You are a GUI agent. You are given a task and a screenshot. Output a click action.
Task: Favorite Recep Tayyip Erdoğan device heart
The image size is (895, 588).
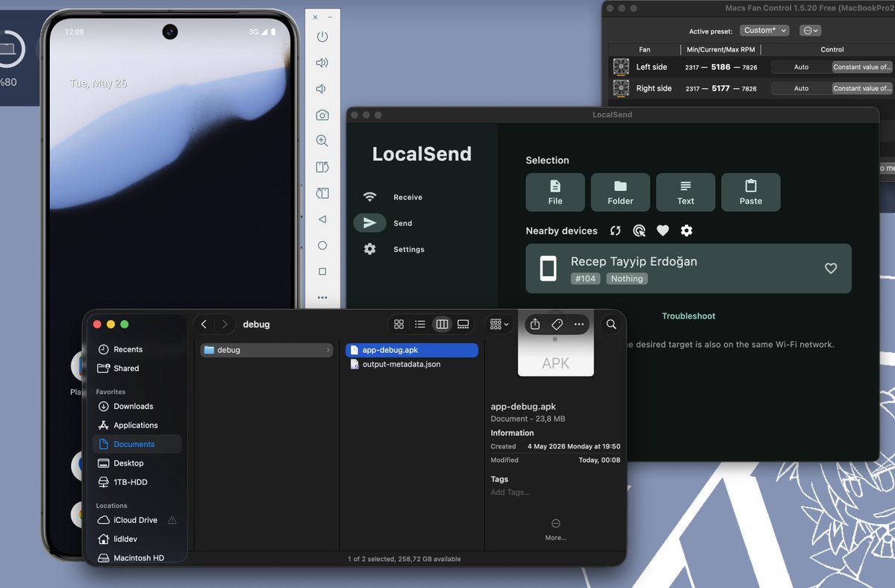pyautogui.click(x=831, y=268)
